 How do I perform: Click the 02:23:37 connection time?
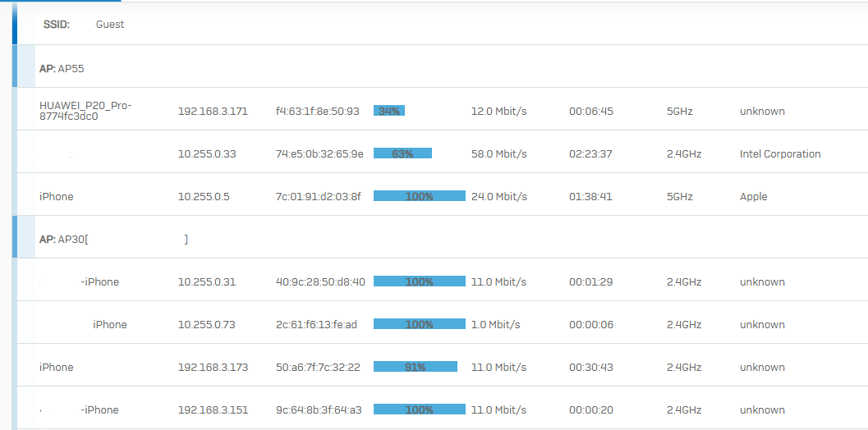tap(590, 154)
